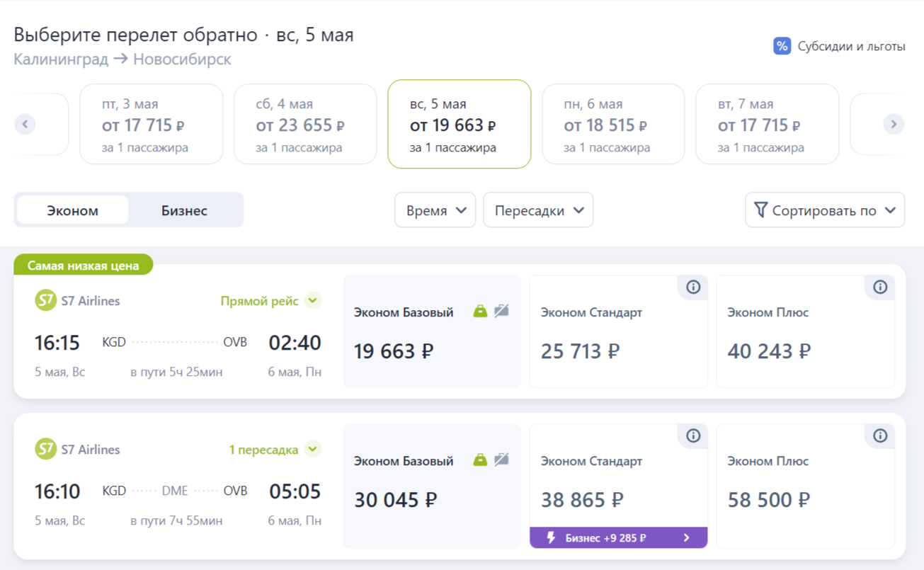Open info for 58 500 ₽ Плюс fare

[880, 435]
